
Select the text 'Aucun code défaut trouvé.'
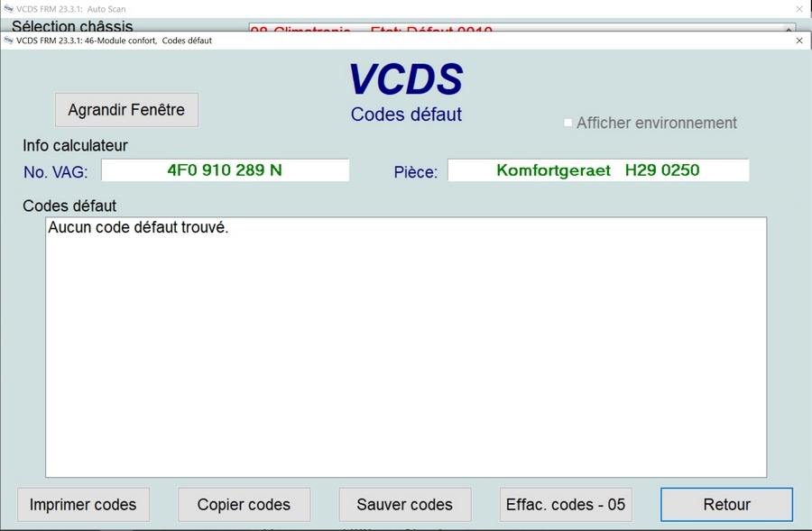click(138, 227)
